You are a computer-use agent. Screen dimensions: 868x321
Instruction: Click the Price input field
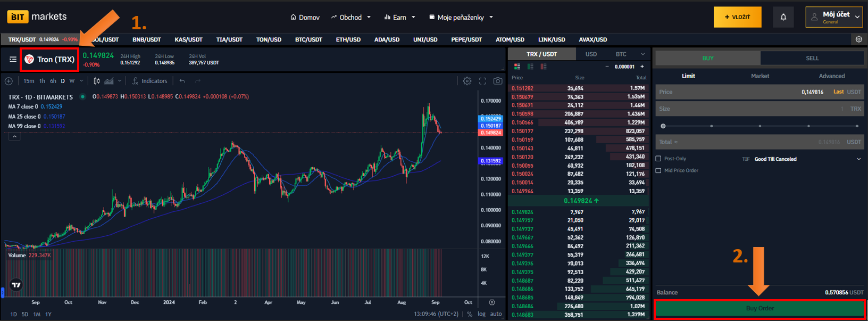[x=759, y=92]
